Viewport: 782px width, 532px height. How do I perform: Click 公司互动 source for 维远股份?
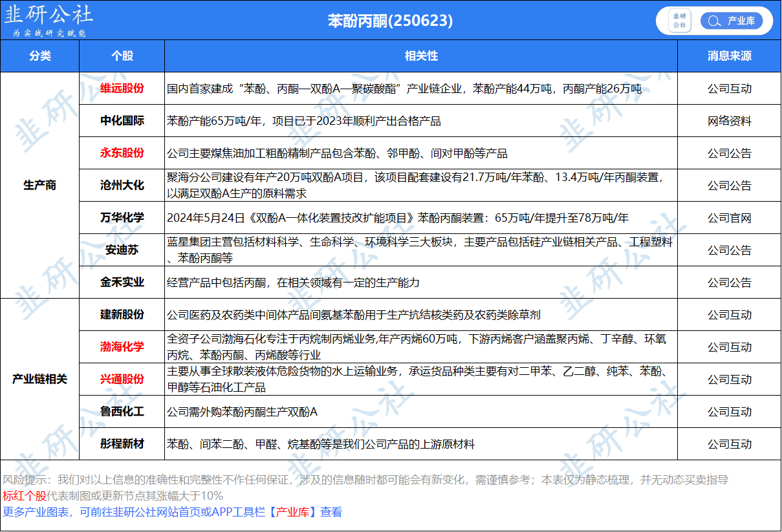point(730,89)
